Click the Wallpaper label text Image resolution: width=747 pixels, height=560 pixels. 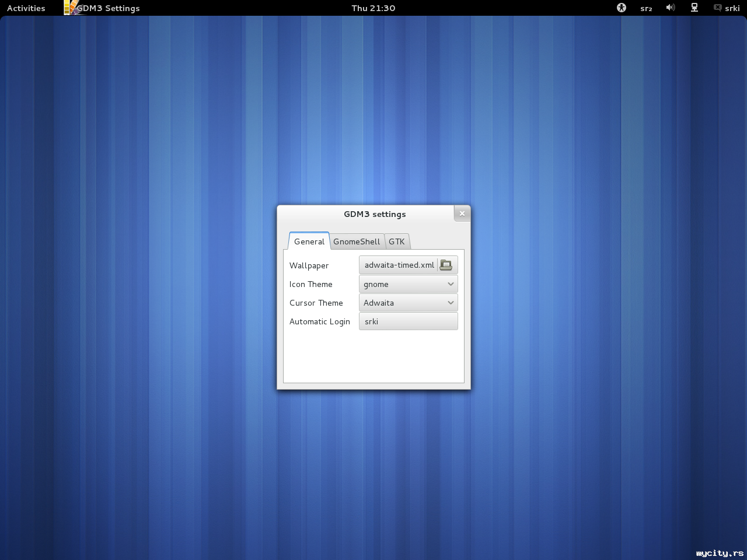coord(309,265)
